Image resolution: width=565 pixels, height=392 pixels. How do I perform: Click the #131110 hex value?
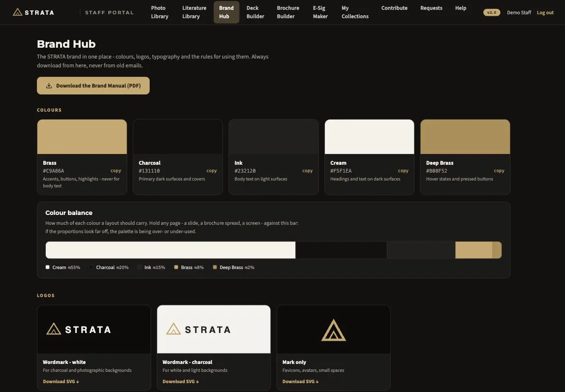click(x=149, y=171)
